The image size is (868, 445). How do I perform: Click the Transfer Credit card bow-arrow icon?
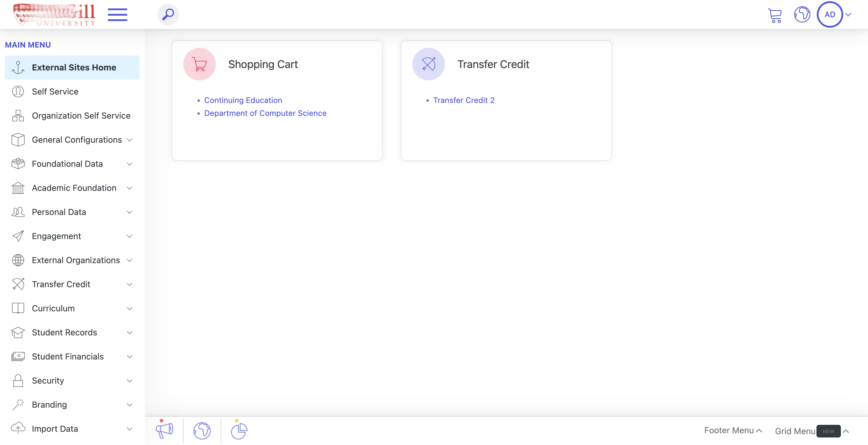[x=428, y=64]
